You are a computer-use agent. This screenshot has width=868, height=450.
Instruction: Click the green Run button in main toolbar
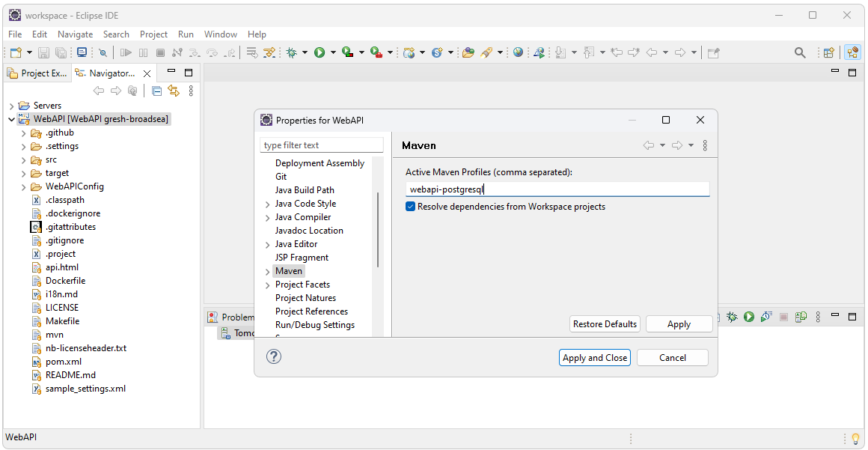tap(320, 52)
